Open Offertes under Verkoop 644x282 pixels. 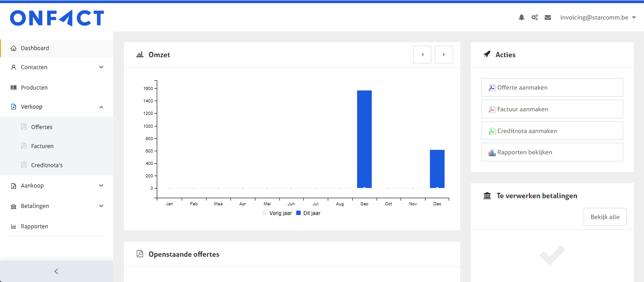click(42, 127)
